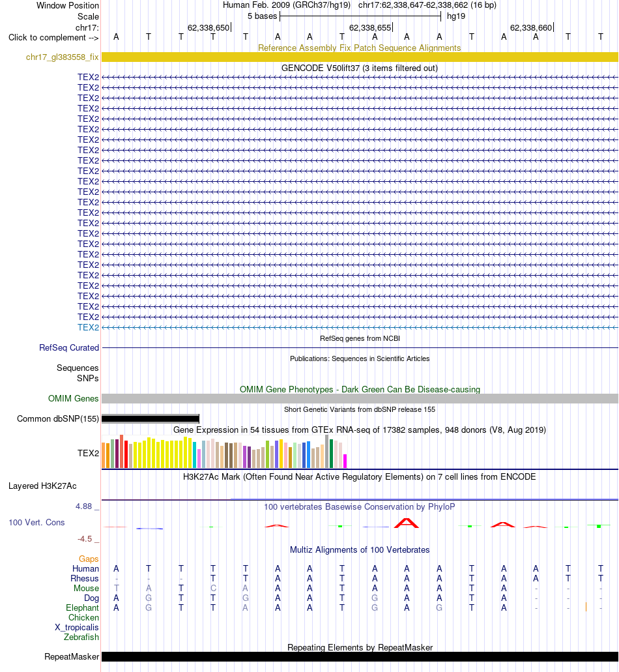Screen dimensions: 619x672
Task: Click the 62,338,650 ruler position
Action: pyautogui.click(x=209, y=28)
